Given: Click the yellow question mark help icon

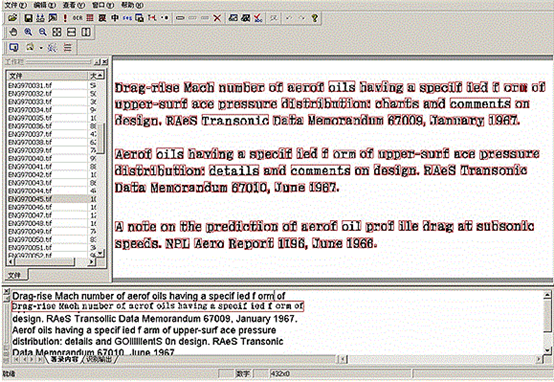Looking at the screenshot, I should tap(314, 18).
